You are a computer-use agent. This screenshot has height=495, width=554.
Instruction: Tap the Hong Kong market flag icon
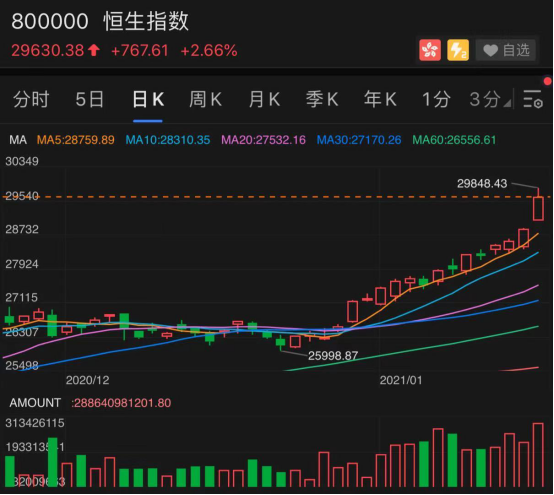[430, 50]
